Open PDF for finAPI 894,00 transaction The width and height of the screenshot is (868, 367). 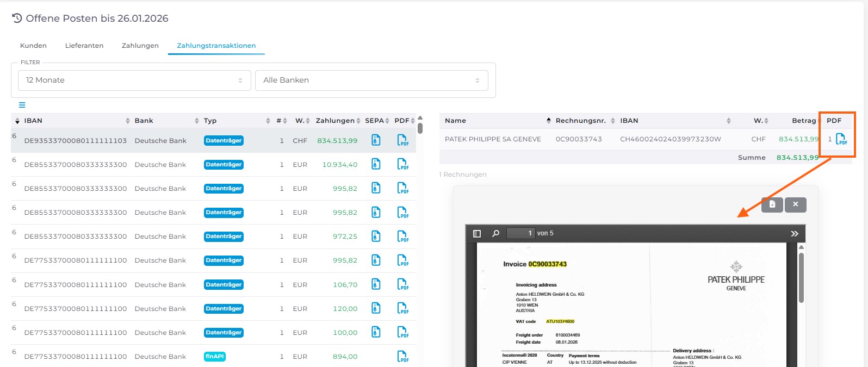(x=402, y=357)
